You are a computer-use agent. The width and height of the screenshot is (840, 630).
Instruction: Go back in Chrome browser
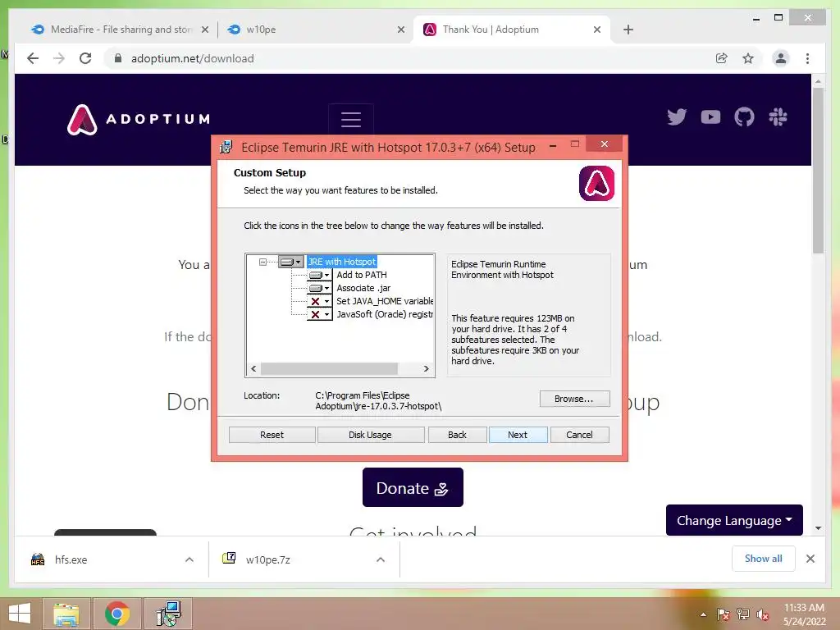[33, 58]
